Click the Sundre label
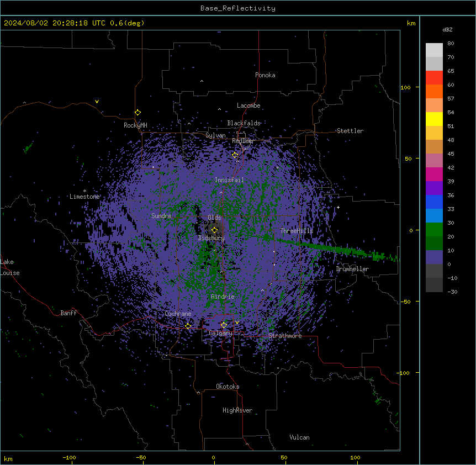 coord(161,216)
